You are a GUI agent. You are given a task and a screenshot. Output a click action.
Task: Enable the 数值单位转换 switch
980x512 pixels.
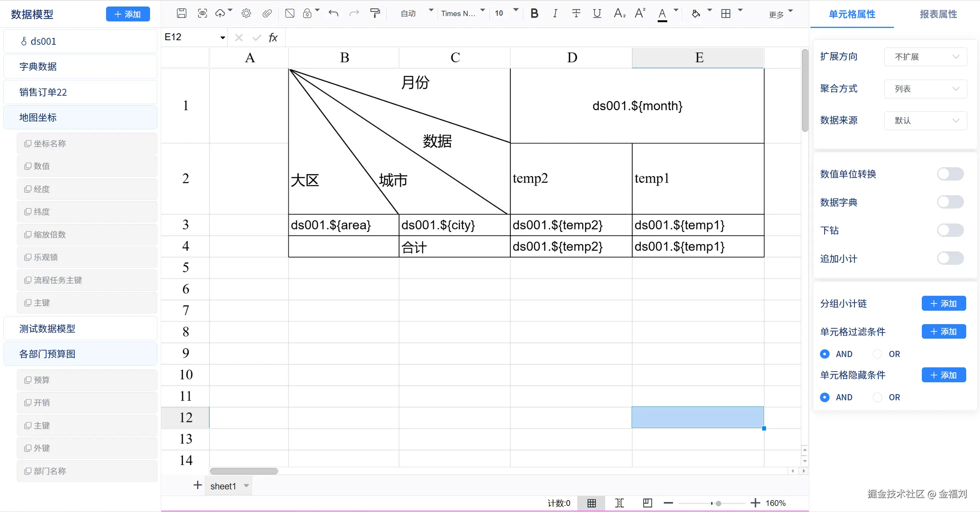pos(950,174)
